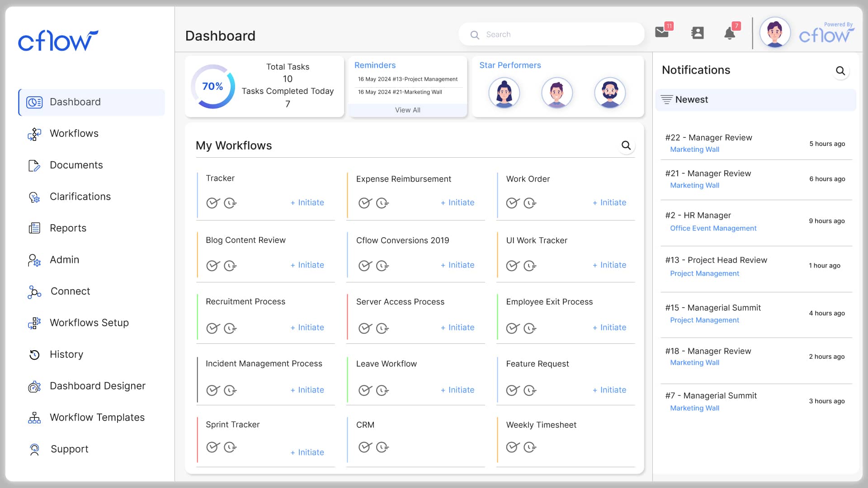Initiate the Leave Workflow
Screen dimensions: 868x488
coord(458,389)
